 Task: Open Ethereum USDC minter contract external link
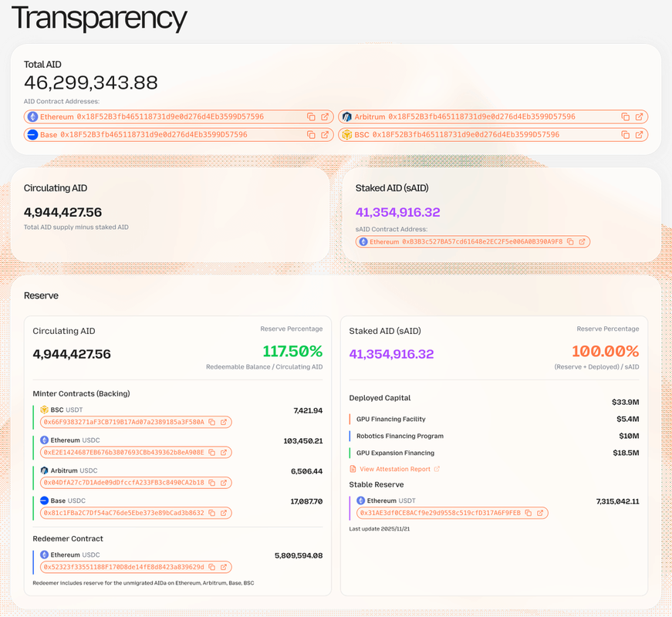pos(224,453)
